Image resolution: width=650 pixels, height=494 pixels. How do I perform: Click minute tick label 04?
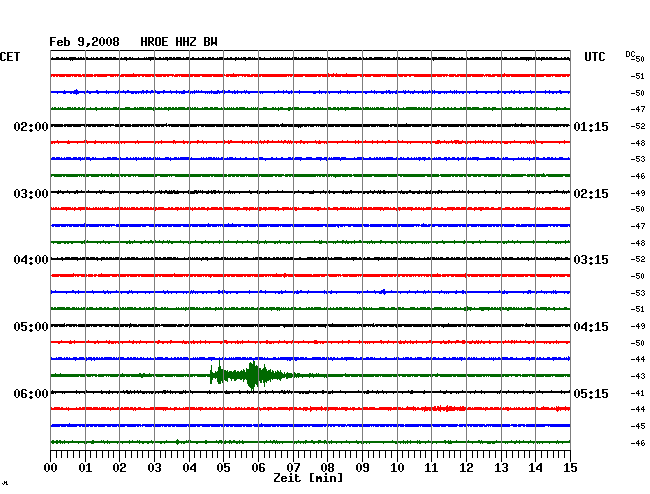(189, 468)
